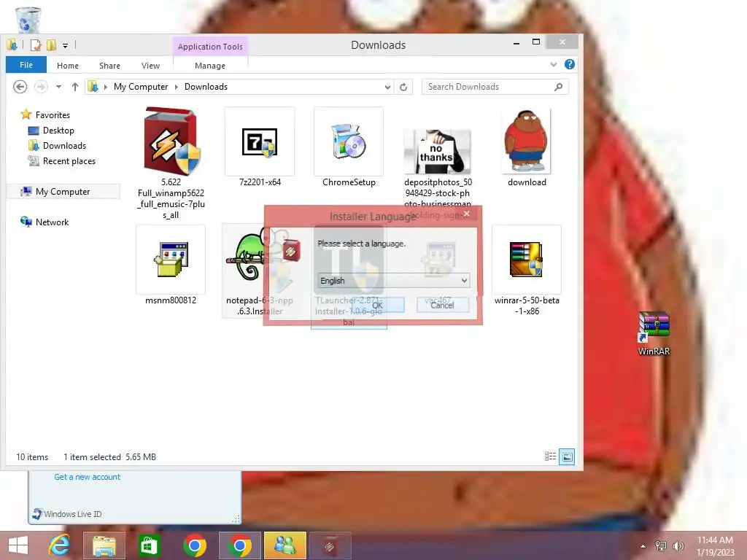Open the Start menu button
The height and width of the screenshot is (560, 747).
[x=18, y=545]
